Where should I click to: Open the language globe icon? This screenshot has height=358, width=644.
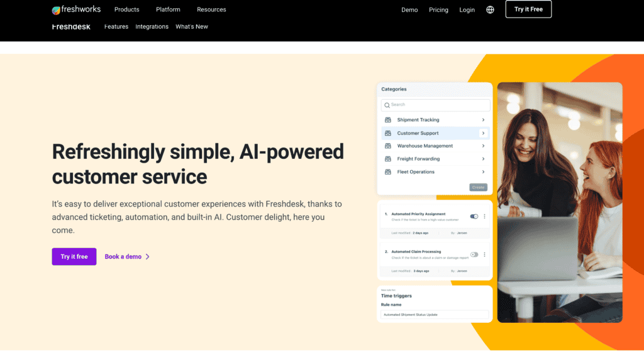[x=490, y=10]
